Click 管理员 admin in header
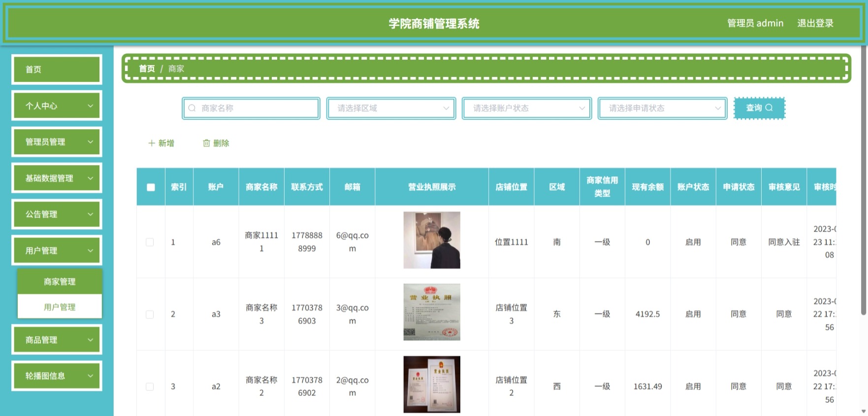Screen dimensions: 868x416 [755, 23]
